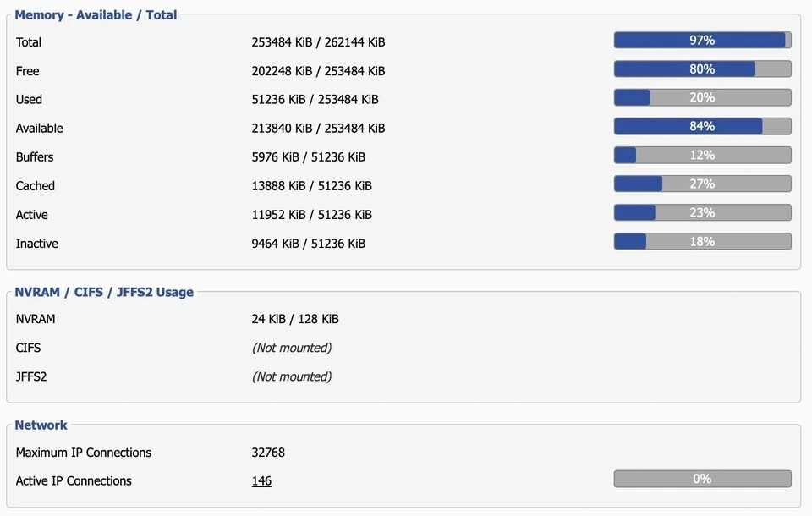Click the Active memory 23% bar

(702, 213)
